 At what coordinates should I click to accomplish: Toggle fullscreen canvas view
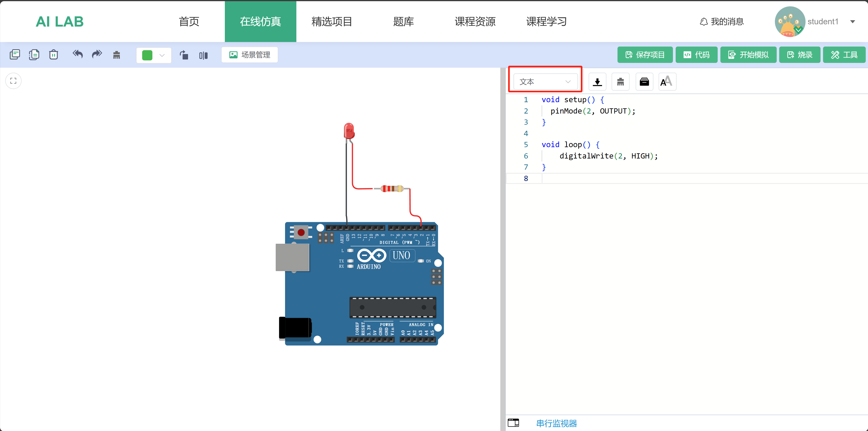(13, 81)
